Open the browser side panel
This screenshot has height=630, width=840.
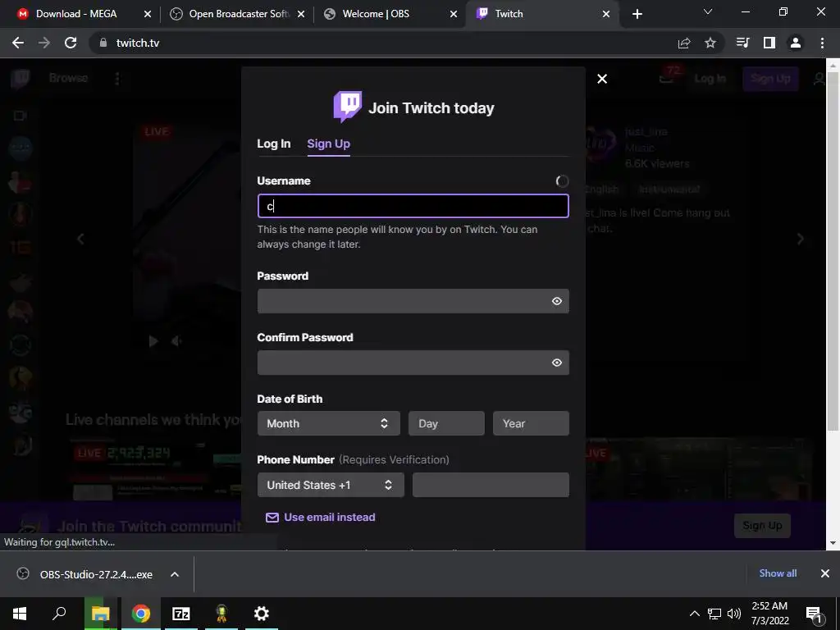click(769, 43)
